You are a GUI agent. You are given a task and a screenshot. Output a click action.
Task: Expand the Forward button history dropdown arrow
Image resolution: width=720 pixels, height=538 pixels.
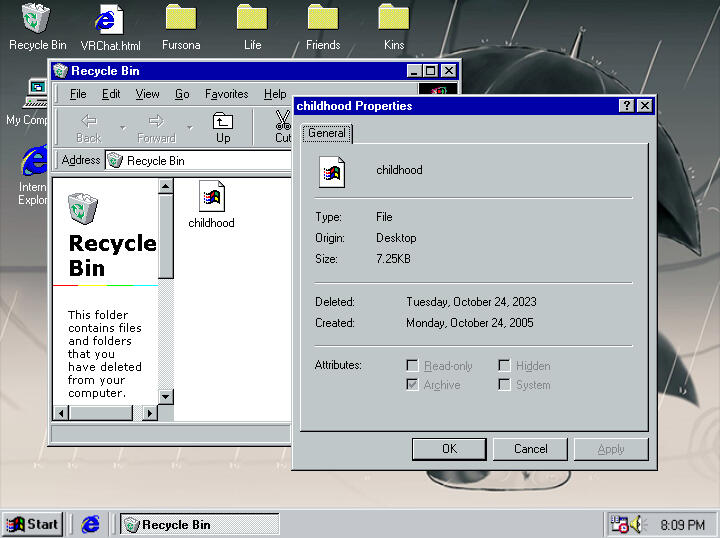pyautogui.click(x=190, y=128)
